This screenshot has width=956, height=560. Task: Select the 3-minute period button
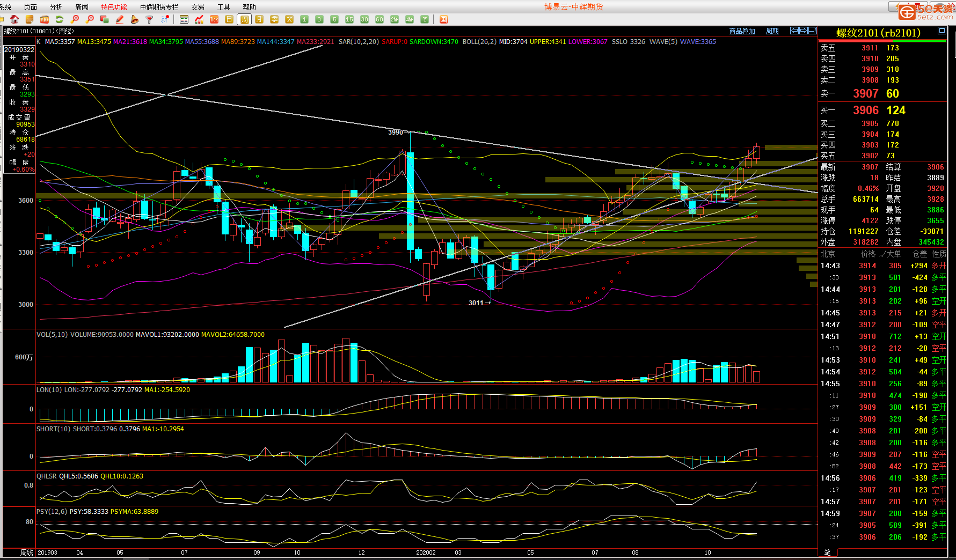point(319,19)
